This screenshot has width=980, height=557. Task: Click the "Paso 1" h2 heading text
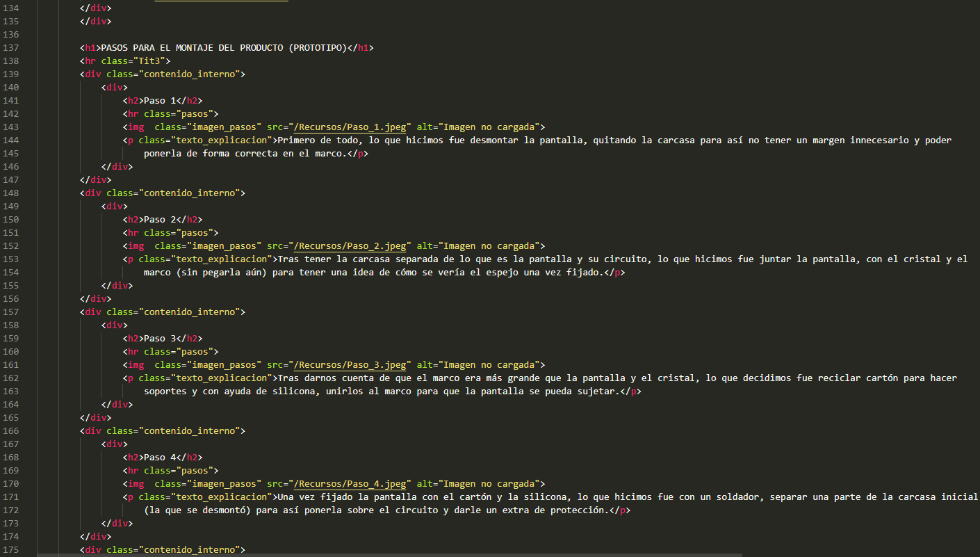(x=160, y=100)
